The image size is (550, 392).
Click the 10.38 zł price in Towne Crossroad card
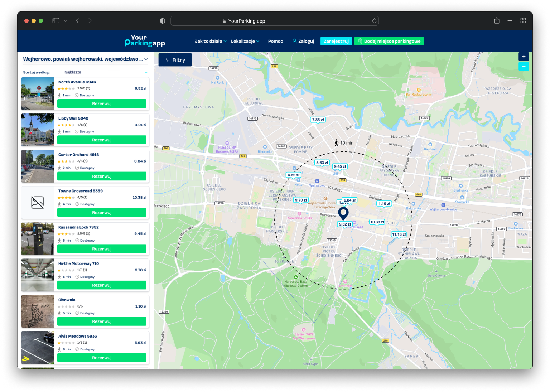tap(139, 198)
